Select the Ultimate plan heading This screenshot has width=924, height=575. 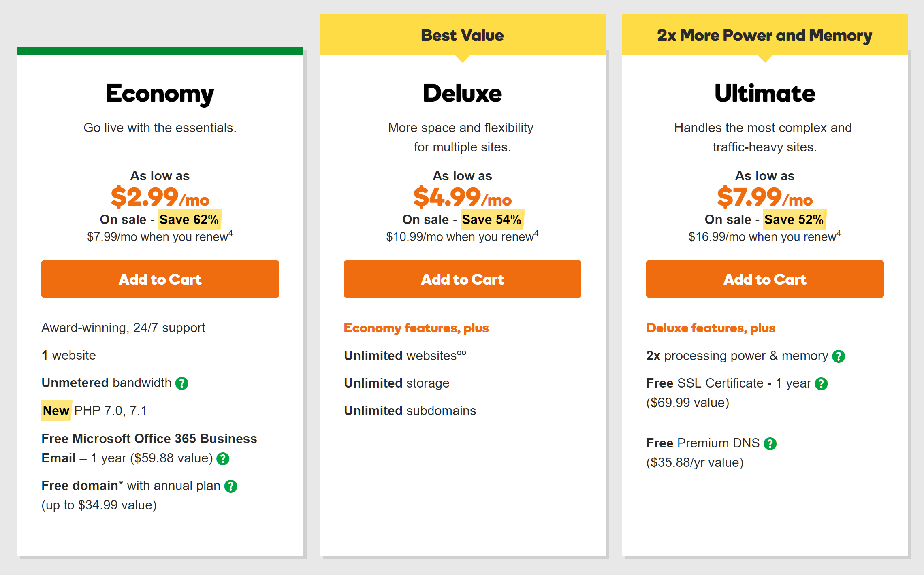pyautogui.click(x=765, y=94)
